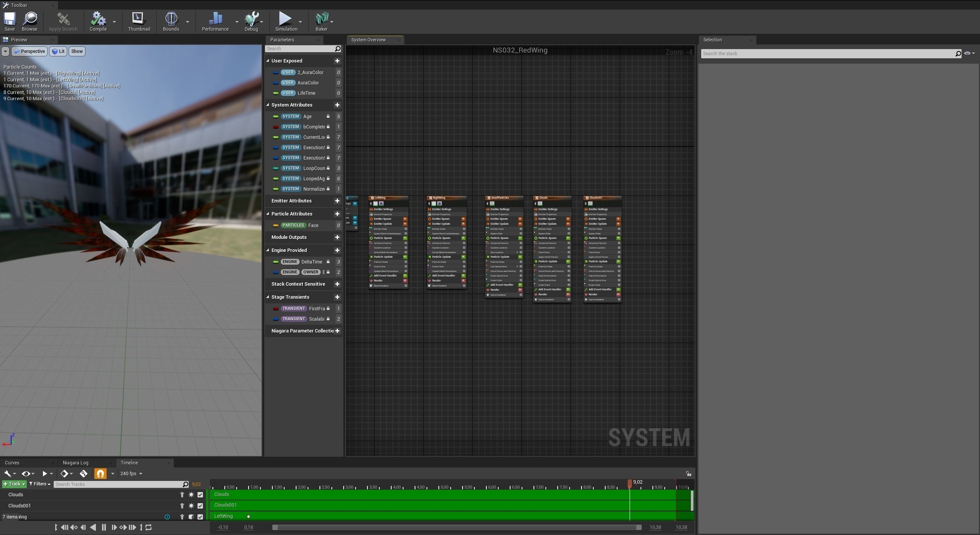Image resolution: width=980 pixels, height=535 pixels.
Task: Click the Browse asset icon
Action: click(x=30, y=19)
